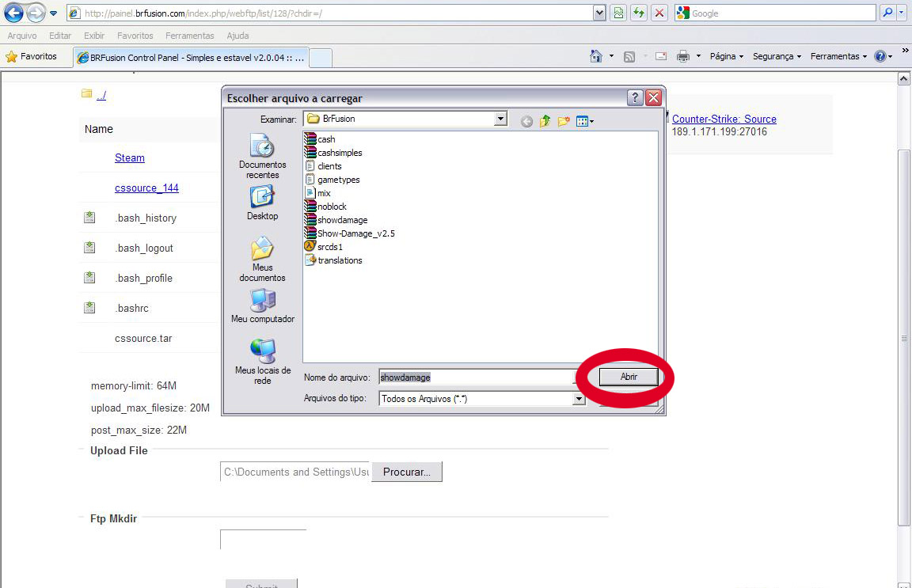
Task: Open the Favoritos menu
Action: tap(135, 36)
